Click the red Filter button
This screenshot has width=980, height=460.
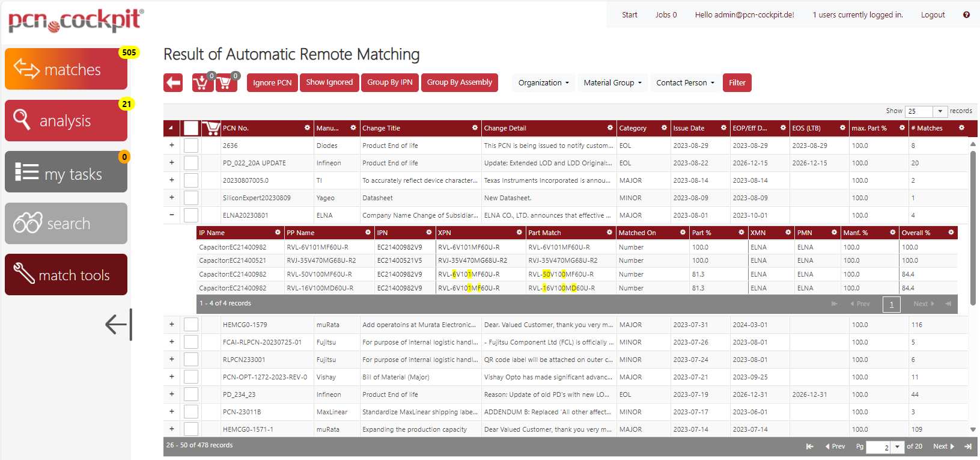coord(737,83)
